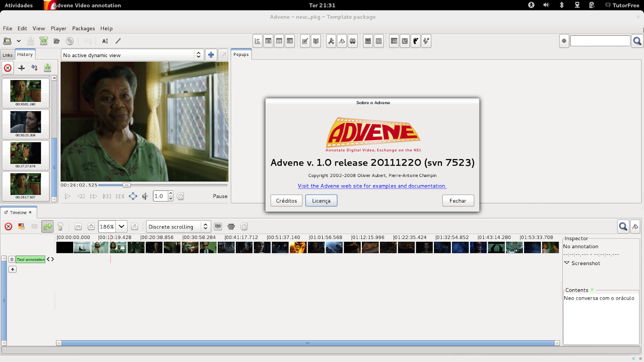Click the clock schedule view icon
The width and height of the screenshot is (644, 362).
(405, 41)
